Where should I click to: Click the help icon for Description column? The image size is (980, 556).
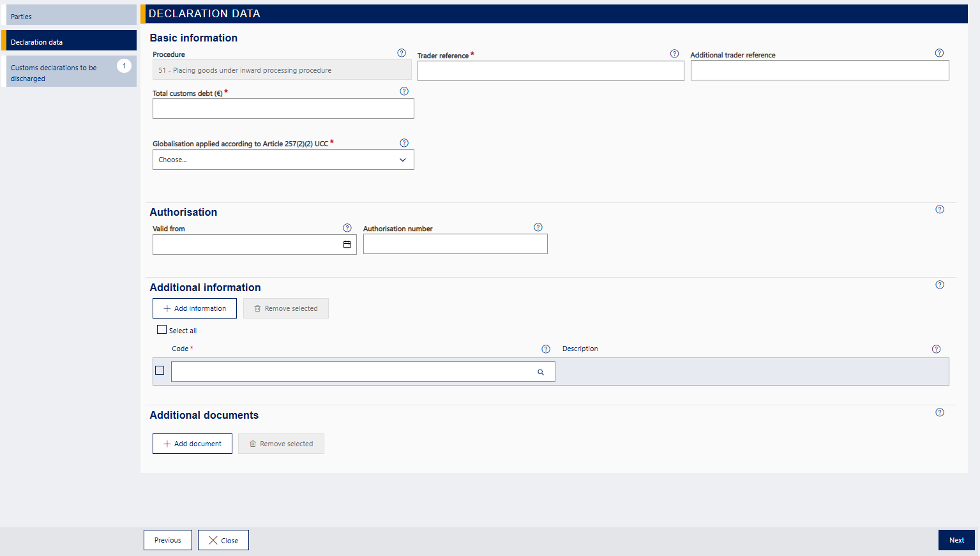pyautogui.click(x=936, y=349)
